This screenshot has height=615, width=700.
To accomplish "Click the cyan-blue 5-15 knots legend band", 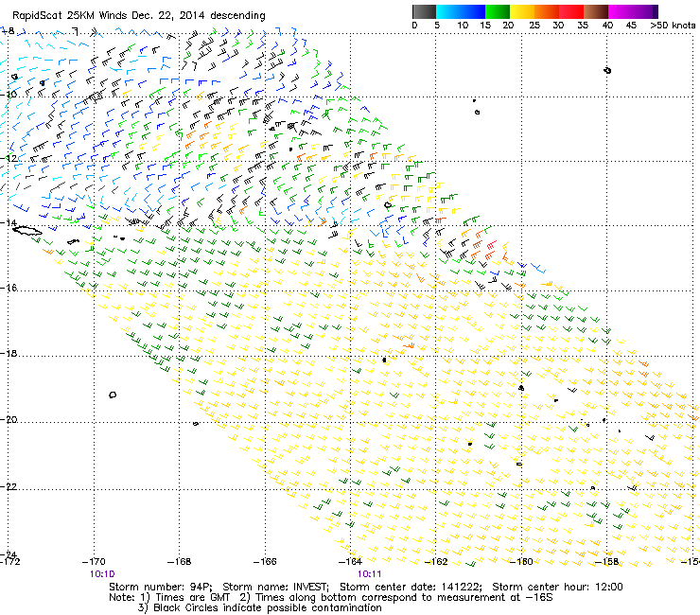I will [x=461, y=11].
